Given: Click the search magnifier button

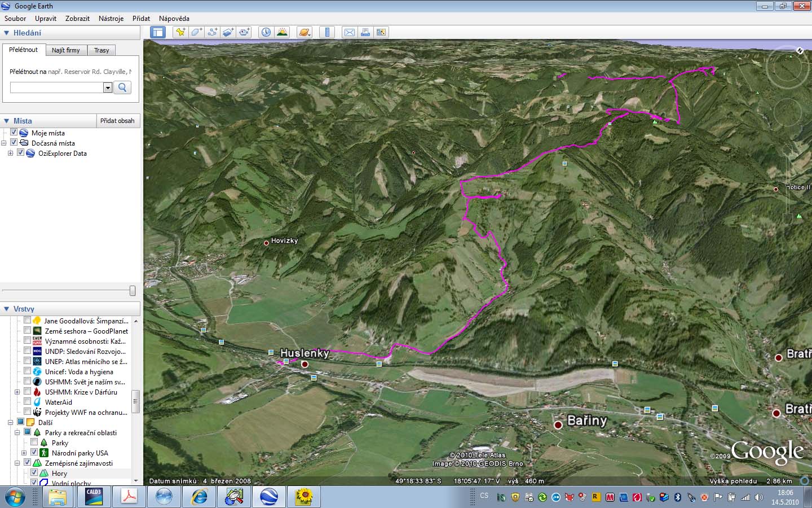Looking at the screenshot, I should (122, 87).
